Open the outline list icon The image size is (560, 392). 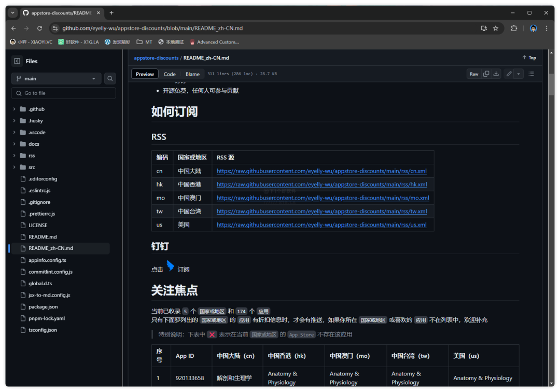click(x=531, y=74)
